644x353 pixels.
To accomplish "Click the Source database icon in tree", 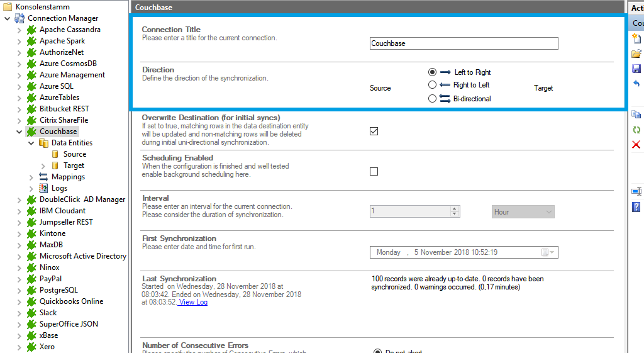I will point(55,154).
